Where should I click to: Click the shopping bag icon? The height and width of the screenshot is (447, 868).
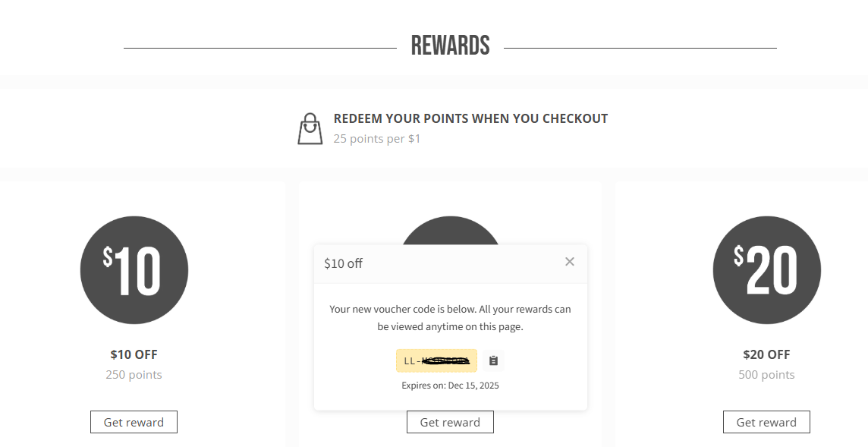click(x=310, y=129)
